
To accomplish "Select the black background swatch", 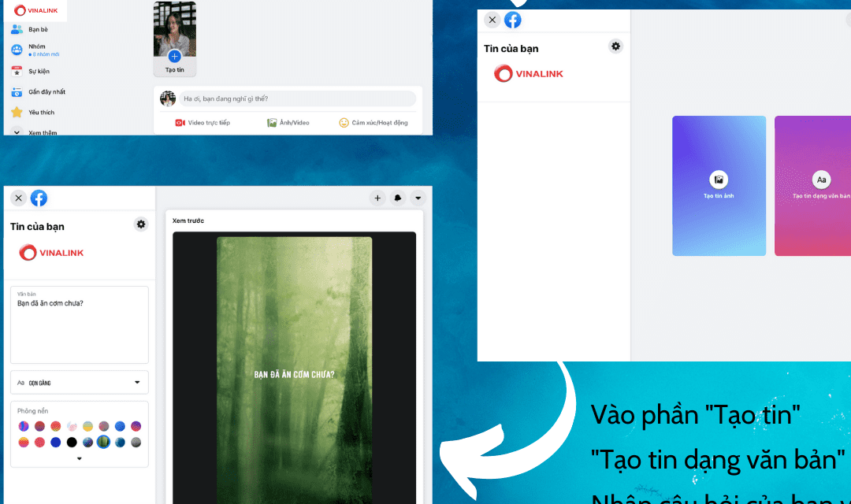I will coord(72,442).
